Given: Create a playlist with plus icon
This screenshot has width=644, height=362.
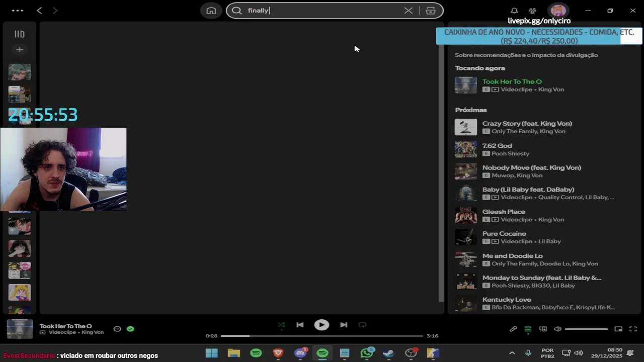Looking at the screenshot, I should click(20, 49).
